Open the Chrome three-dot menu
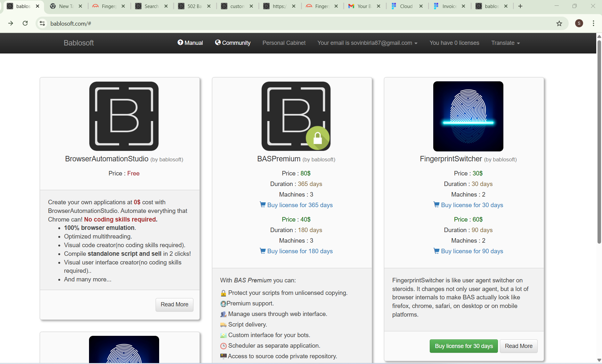The image size is (602, 364). [x=594, y=23]
